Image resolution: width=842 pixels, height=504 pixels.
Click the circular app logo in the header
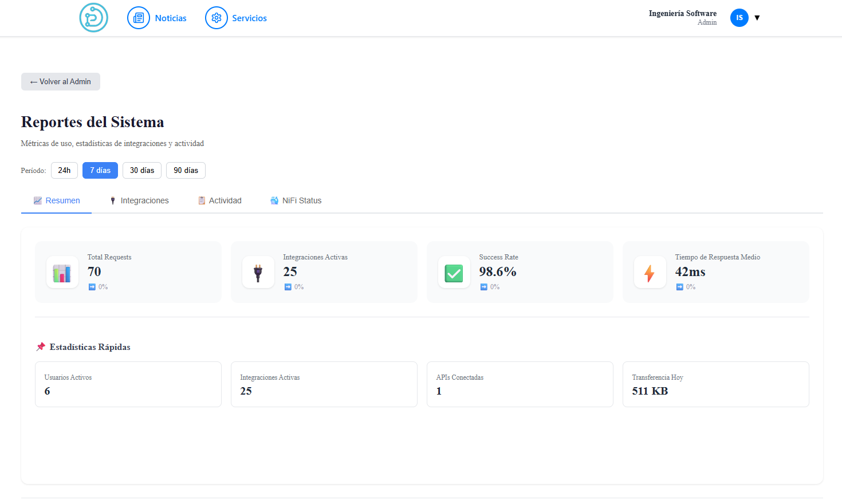click(x=93, y=18)
